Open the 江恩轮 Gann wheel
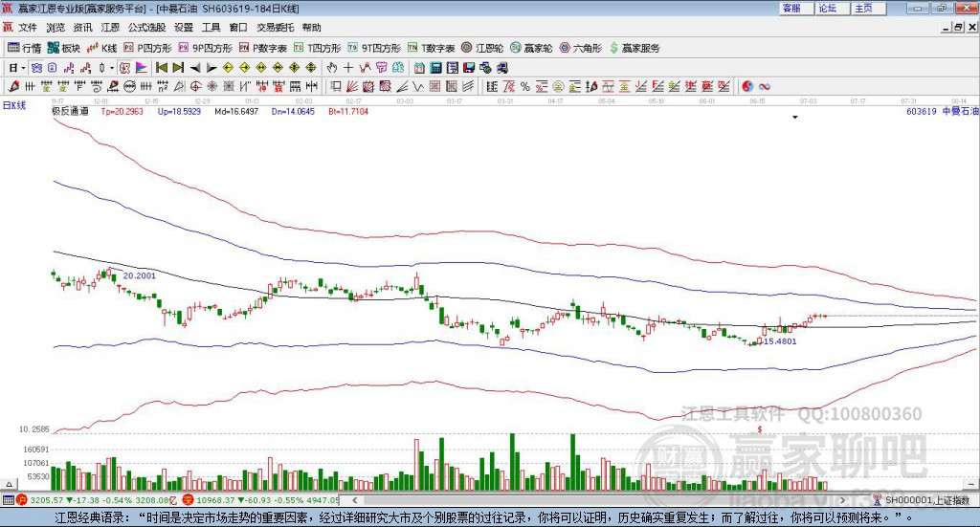The image size is (980, 527). pyautogui.click(x=482, y=48)
